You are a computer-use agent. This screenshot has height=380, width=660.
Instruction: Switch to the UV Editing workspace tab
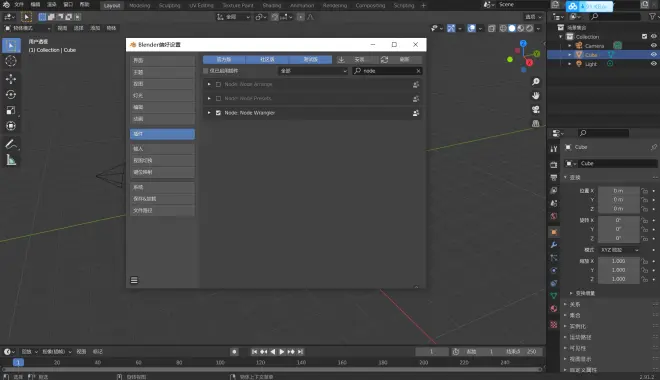click(x=201, y=5)
